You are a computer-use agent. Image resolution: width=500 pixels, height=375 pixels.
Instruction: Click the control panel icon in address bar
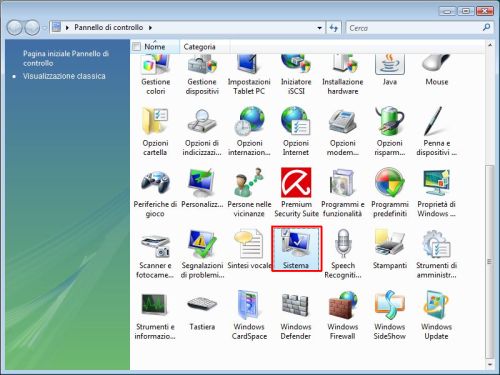57,27
